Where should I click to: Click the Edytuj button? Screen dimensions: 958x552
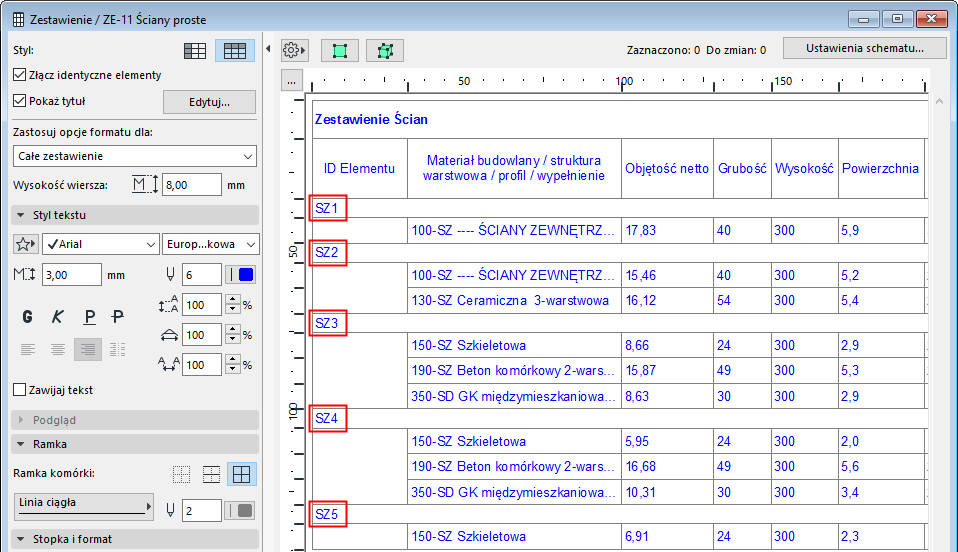tap(209, 102)
